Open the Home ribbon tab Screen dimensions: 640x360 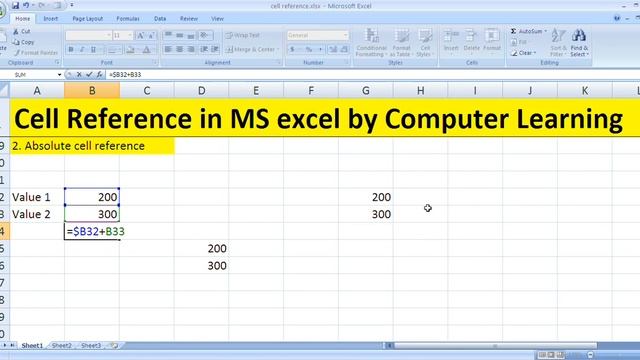(22, 19)
